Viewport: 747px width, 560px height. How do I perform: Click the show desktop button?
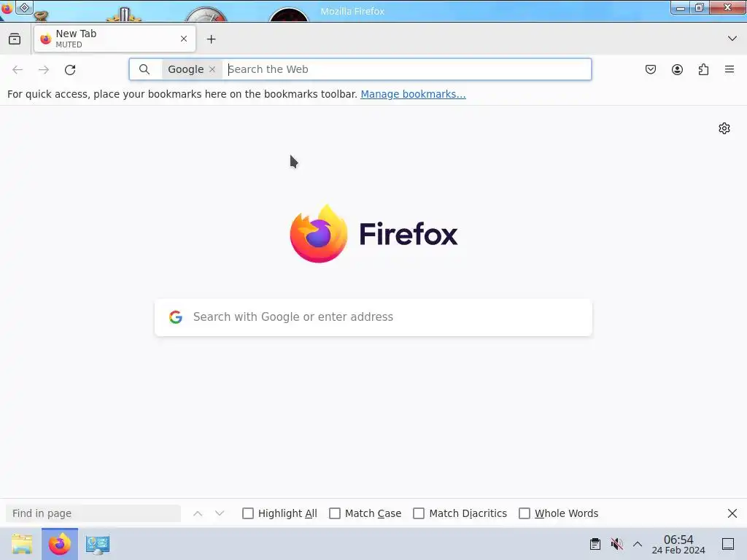coord(728,544)
